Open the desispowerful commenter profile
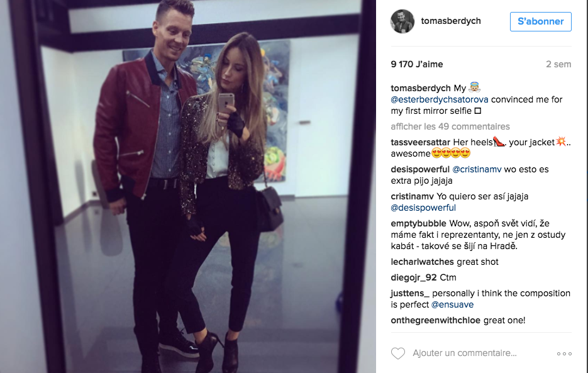 (420, 169)
